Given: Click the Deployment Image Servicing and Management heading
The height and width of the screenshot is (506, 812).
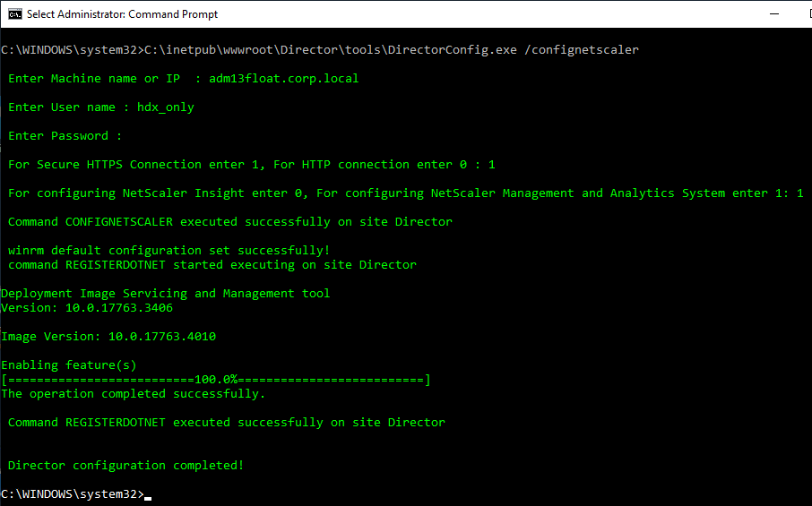Looking at the screenshot, I should click(x=165, y=294).
